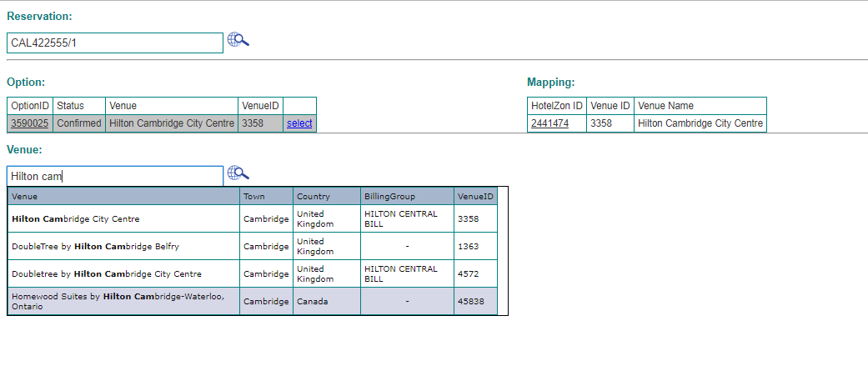Open OptionID 3590025 link

(x=30, y=123)
